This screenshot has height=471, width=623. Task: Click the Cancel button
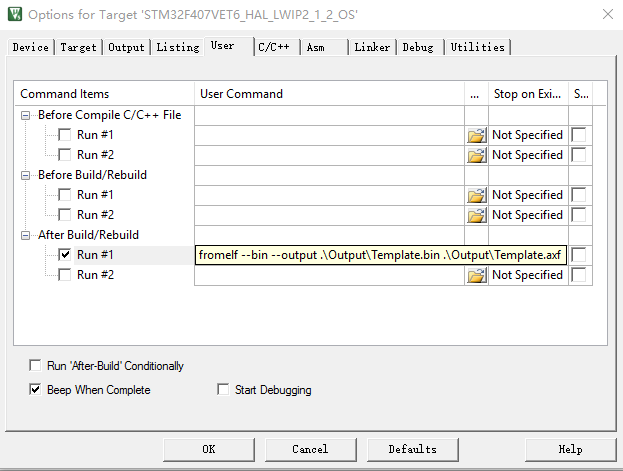[311, 450]
